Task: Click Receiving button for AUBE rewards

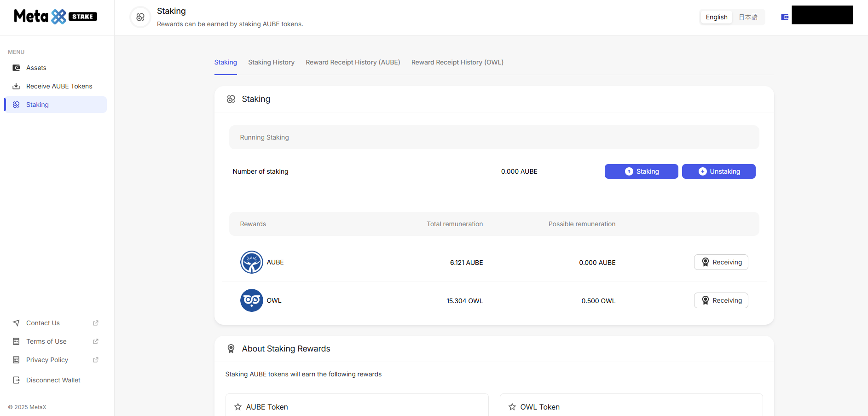Action: [x=721, y=262]
